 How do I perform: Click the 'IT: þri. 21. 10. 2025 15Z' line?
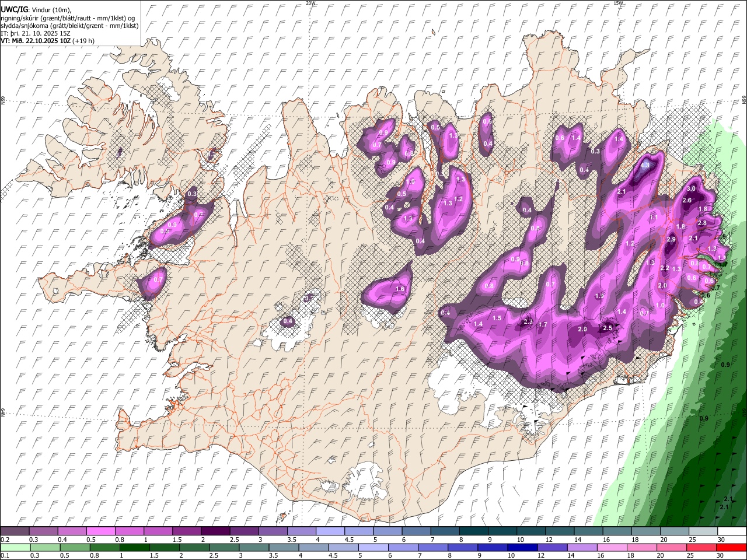pos(35,33)
